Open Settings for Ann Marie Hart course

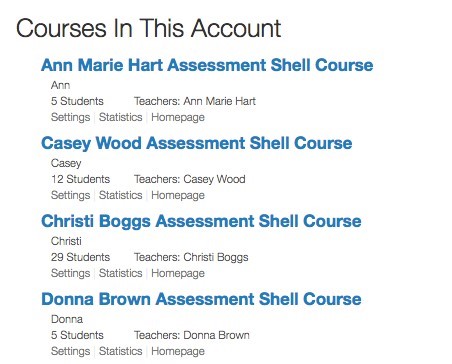70,117
